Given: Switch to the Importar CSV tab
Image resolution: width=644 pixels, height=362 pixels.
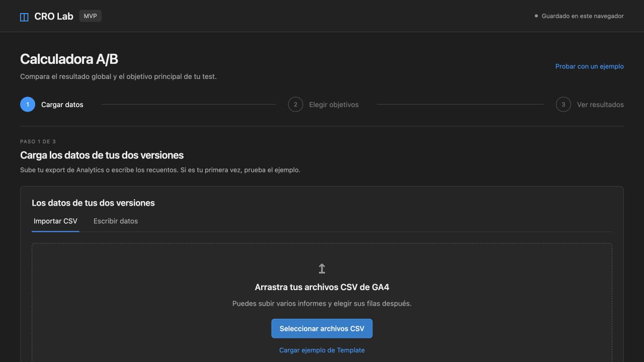Looking at the screenshot, I should coord(55,221).
